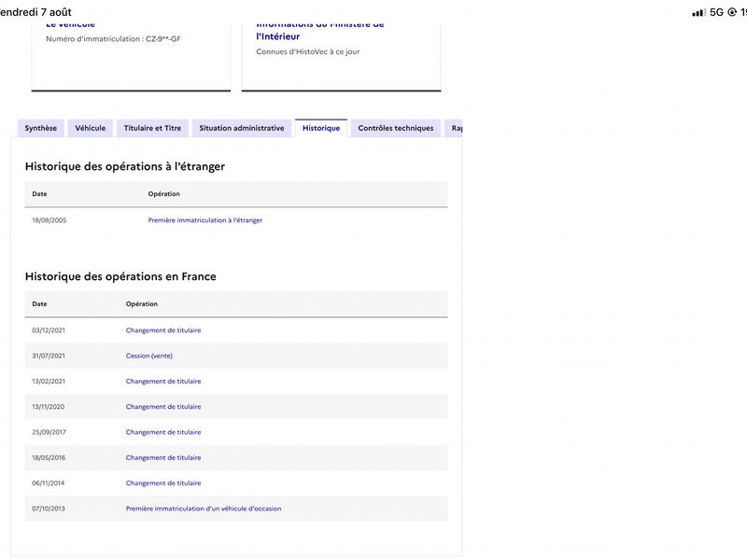Open the Titulaire et Titre tab
Viewport: 747px width, 560px height.
(152, 128)
